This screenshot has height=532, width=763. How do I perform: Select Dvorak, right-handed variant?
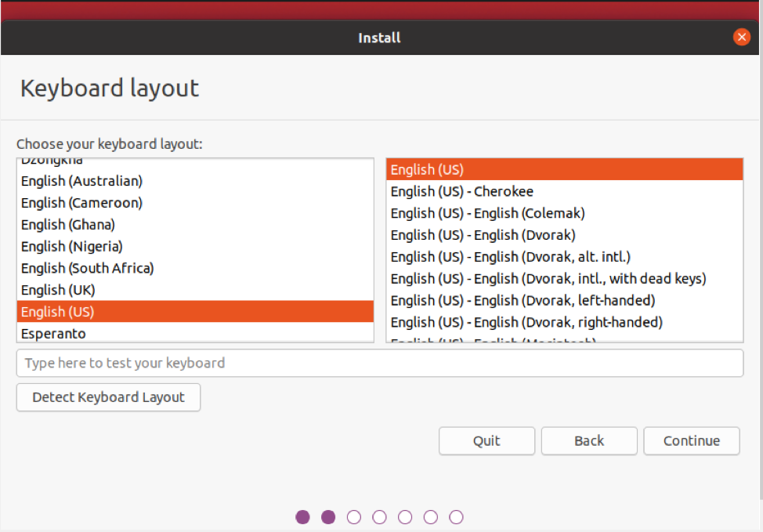[x=526, y=322]
